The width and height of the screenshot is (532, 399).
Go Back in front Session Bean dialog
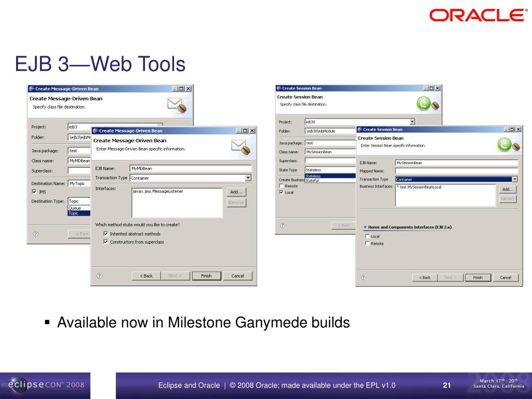(x=425, y=277)
